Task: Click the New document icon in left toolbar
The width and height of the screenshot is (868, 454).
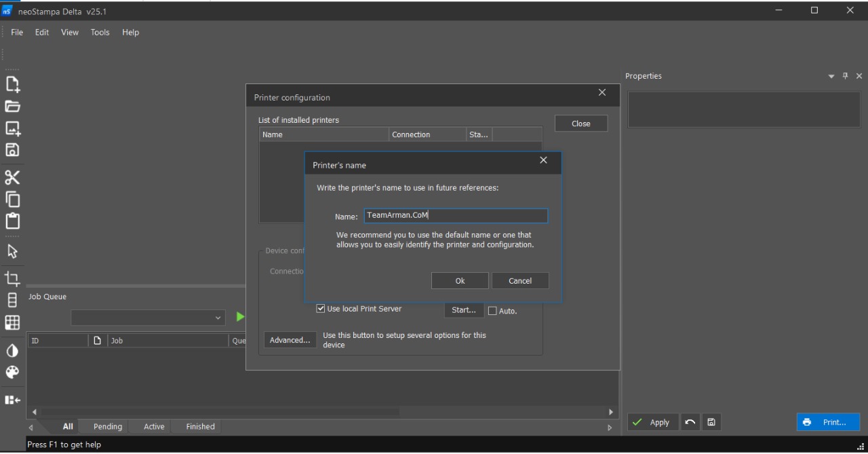Action: (12, 84)
